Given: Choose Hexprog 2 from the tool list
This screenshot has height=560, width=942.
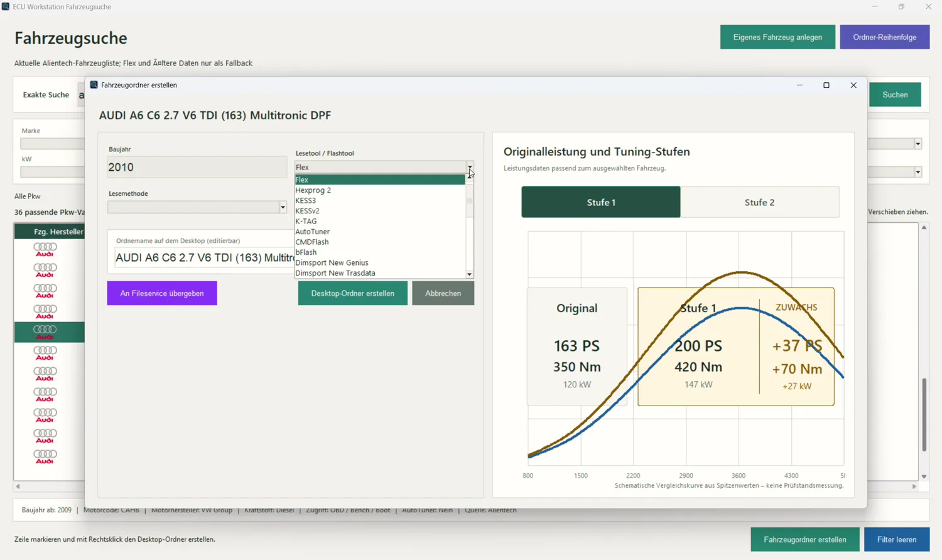Looking at the screenshot, I should (x=380, y=190).
